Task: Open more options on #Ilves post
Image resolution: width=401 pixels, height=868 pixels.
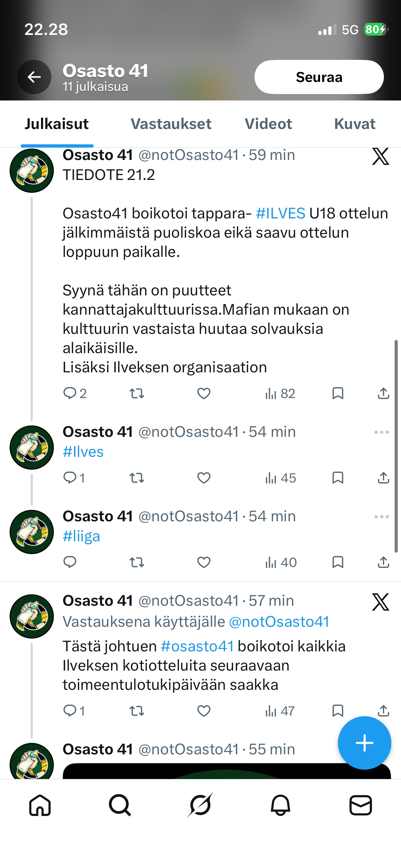Action: click(381, 432)
